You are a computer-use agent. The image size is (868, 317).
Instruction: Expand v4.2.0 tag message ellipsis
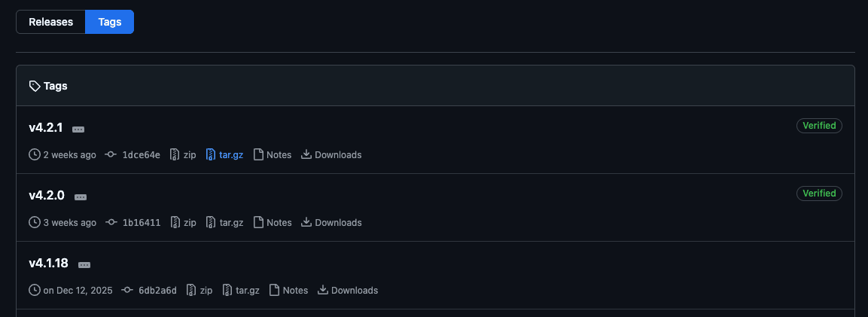pos(81,197)
